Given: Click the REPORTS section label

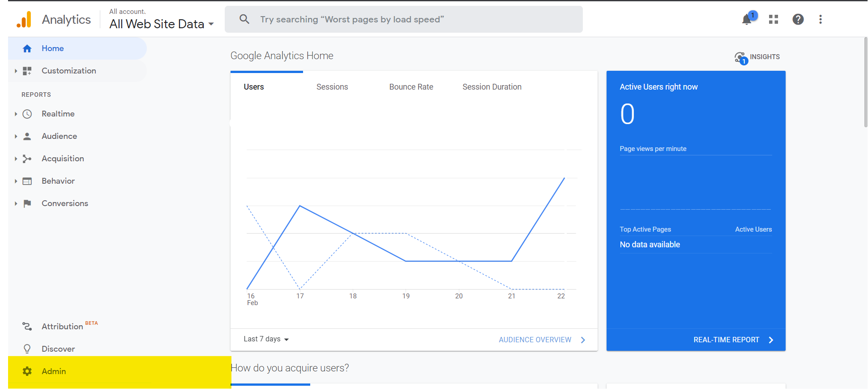Looking at the screenshot, I should coord(36,95).
